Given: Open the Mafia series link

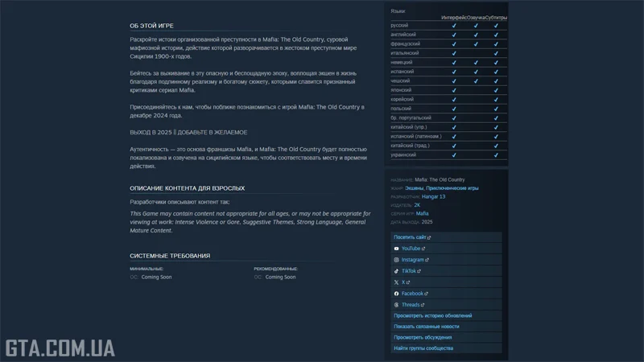Looking at the screenshot, I should coord(422,213).
